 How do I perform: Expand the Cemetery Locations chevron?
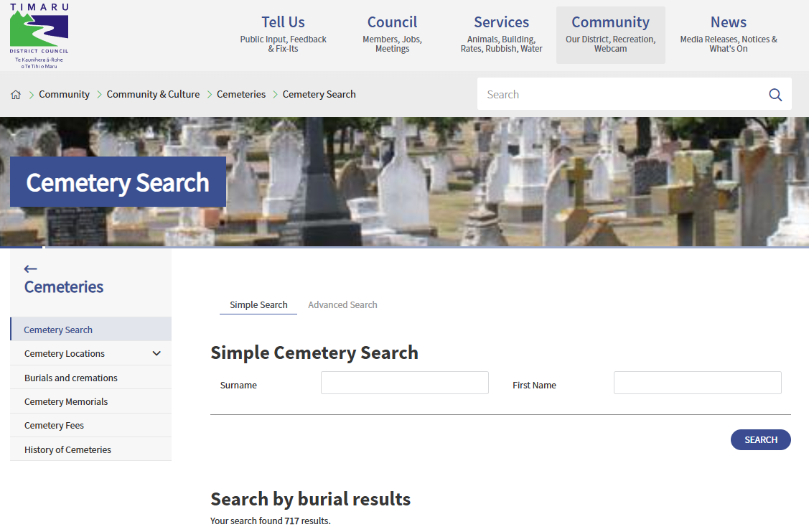(156, 353)
